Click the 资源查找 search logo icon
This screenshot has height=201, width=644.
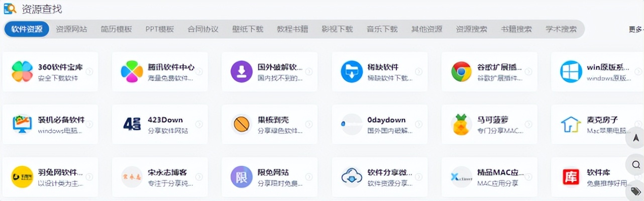10,9
